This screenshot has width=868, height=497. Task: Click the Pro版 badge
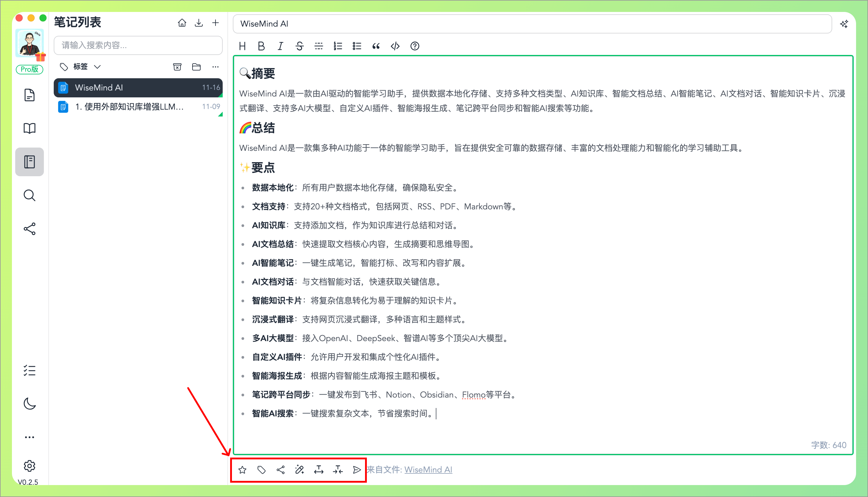[30, 69]
